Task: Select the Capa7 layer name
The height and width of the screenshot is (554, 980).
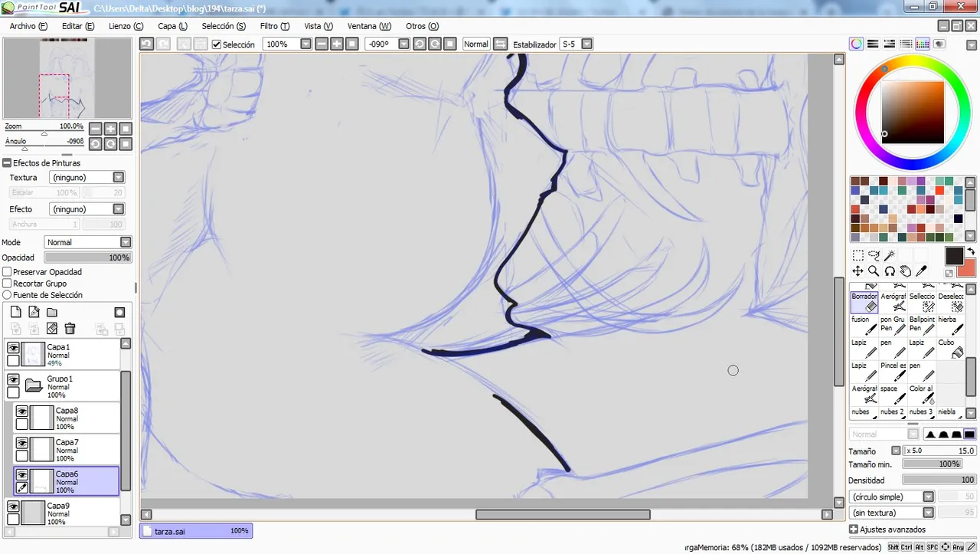Action: [x=67, y=442]
